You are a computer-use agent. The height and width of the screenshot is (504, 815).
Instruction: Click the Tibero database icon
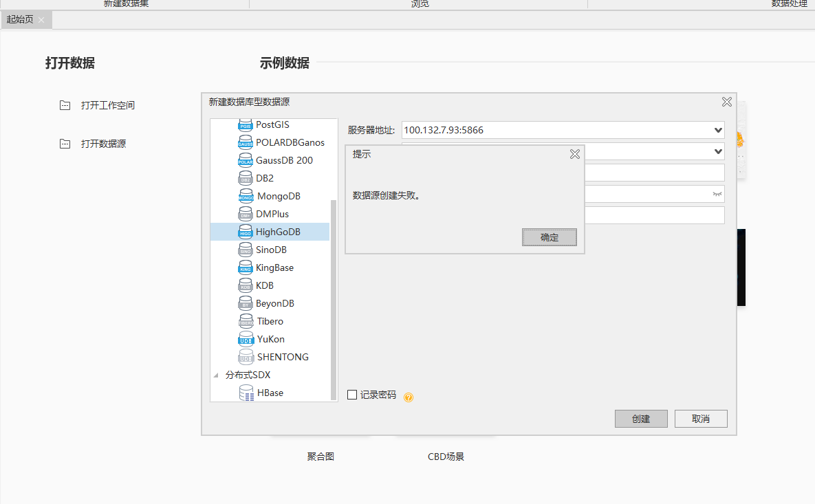click(x=246, y=321)
